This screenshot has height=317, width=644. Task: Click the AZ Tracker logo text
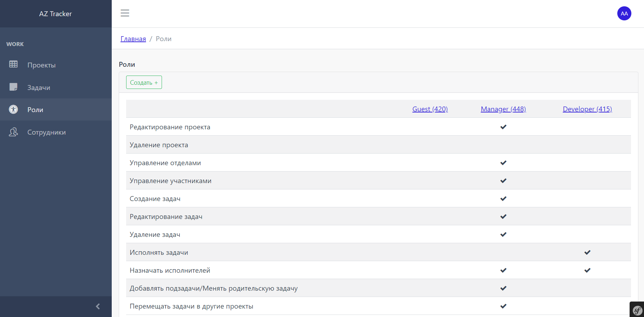click(55, 14)
